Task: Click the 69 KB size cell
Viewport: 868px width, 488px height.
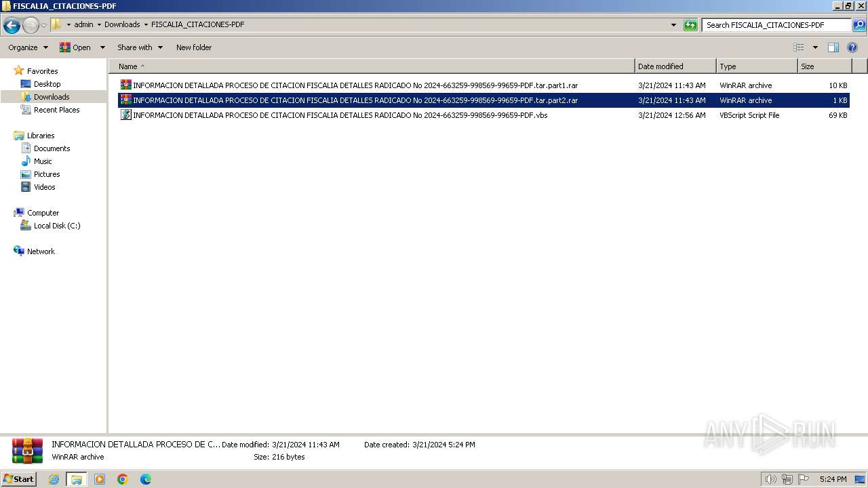Action: coord(838,115)
